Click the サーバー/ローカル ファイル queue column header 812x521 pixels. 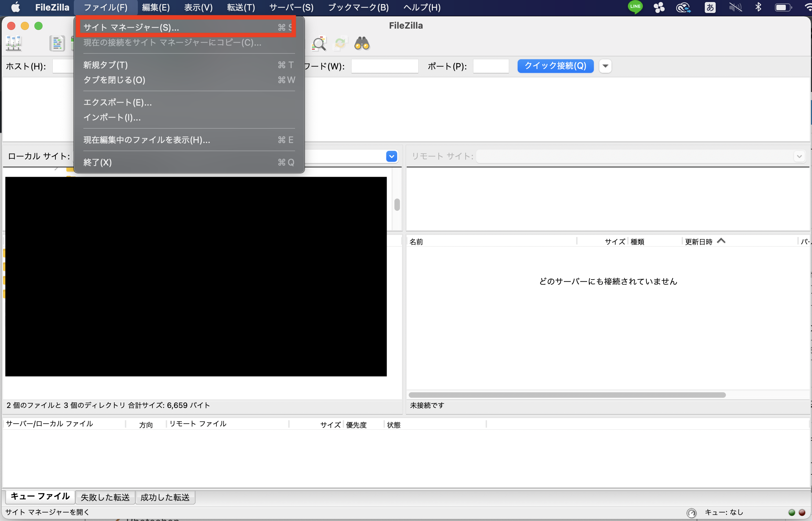pos(64,424)
